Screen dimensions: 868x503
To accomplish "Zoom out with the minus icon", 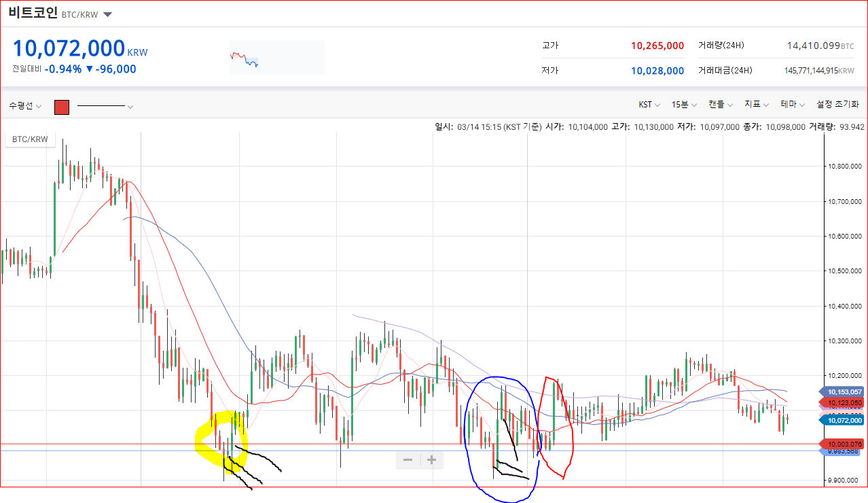I will (408, 460).
